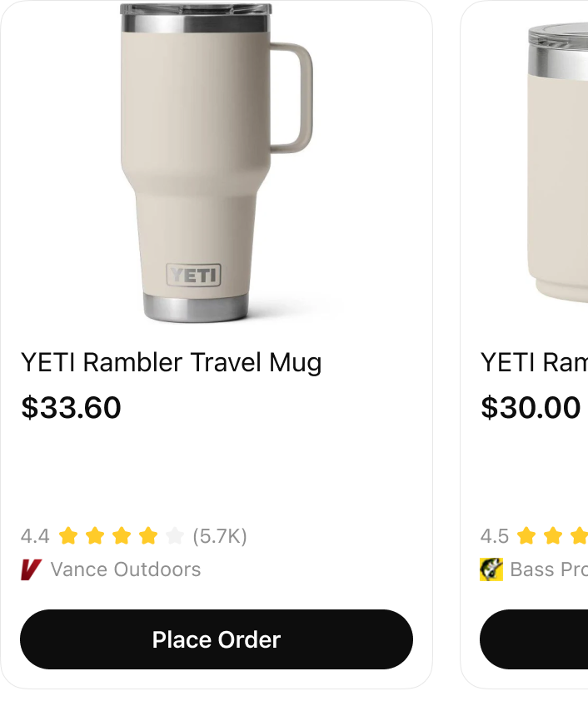This screenshot has width=588, height=716.
Task: Click the 4.4 rating number on the left card
Action: point(36,536)
